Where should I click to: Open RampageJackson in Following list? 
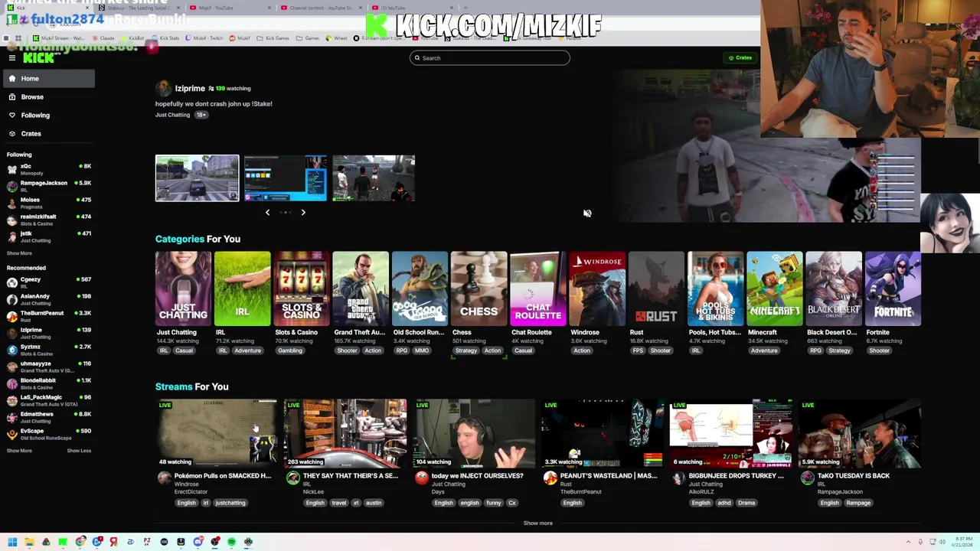(49, 186)
